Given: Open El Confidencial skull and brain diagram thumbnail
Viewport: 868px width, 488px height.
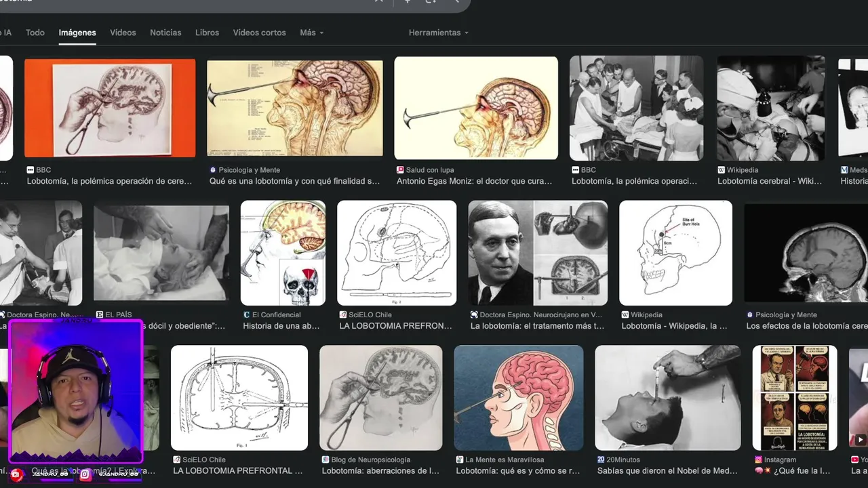Looking at the screenshot, I should click(283, 253).
